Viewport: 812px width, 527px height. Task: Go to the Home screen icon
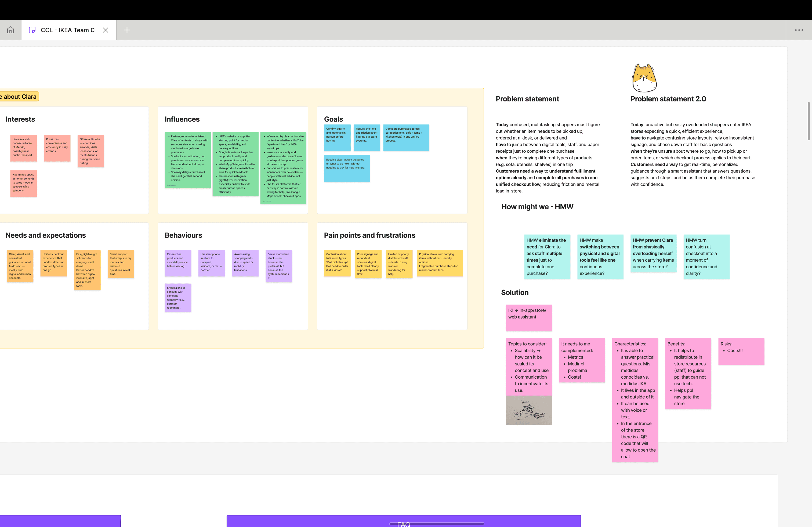pyautogui.click(x=10, y=30)
